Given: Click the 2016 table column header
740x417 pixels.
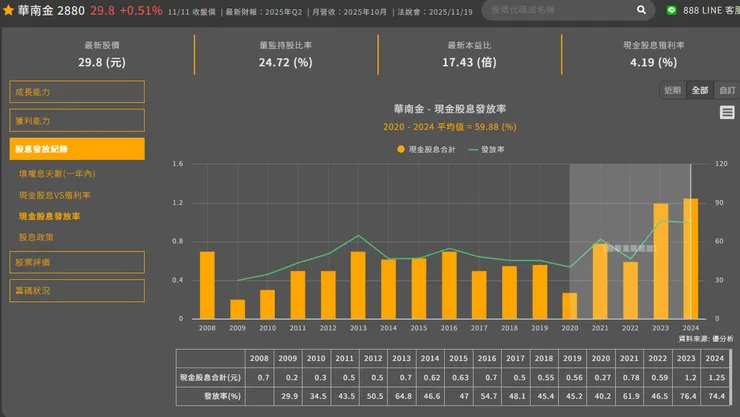Looking at the screenshot, I should pos(487,359).
